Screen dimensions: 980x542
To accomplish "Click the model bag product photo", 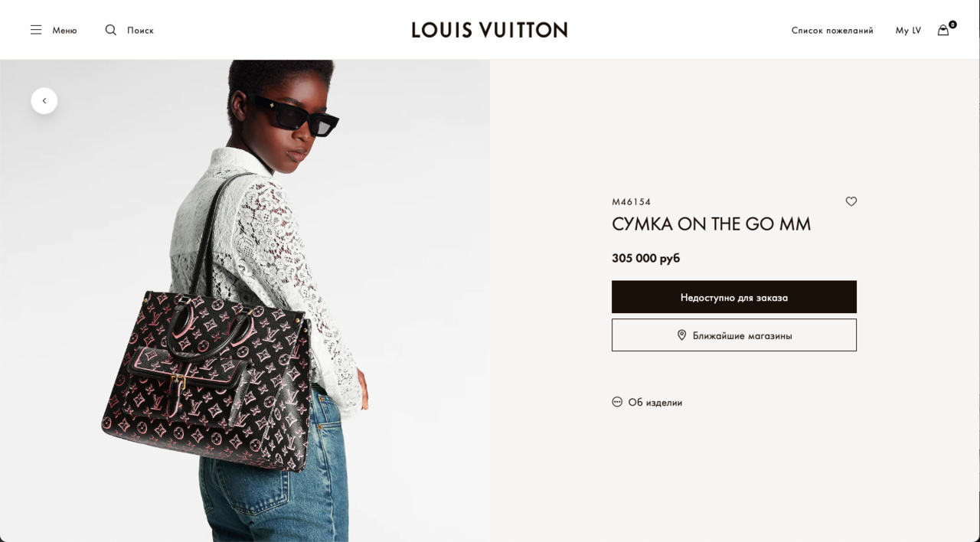I will pyautogui.click(x=245, y=301).
